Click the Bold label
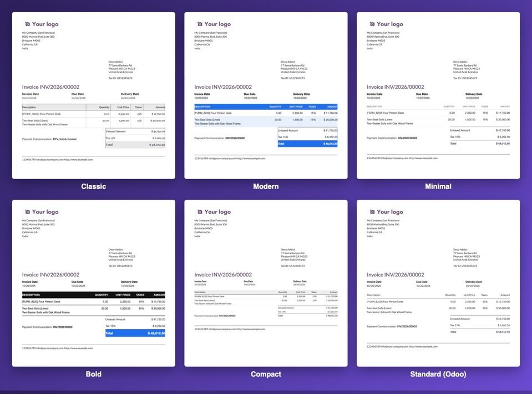The image size is (532, 394). (x=94, y=374)
